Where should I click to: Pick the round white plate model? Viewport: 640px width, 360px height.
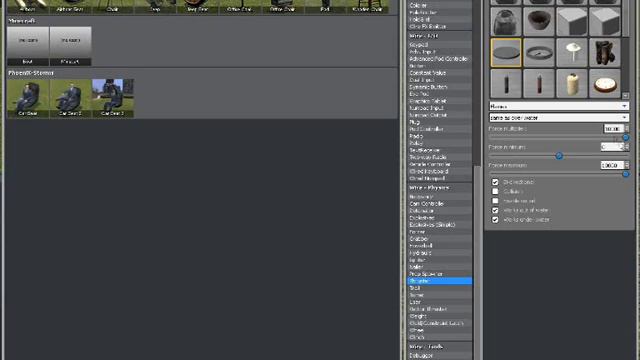point(604,84)
